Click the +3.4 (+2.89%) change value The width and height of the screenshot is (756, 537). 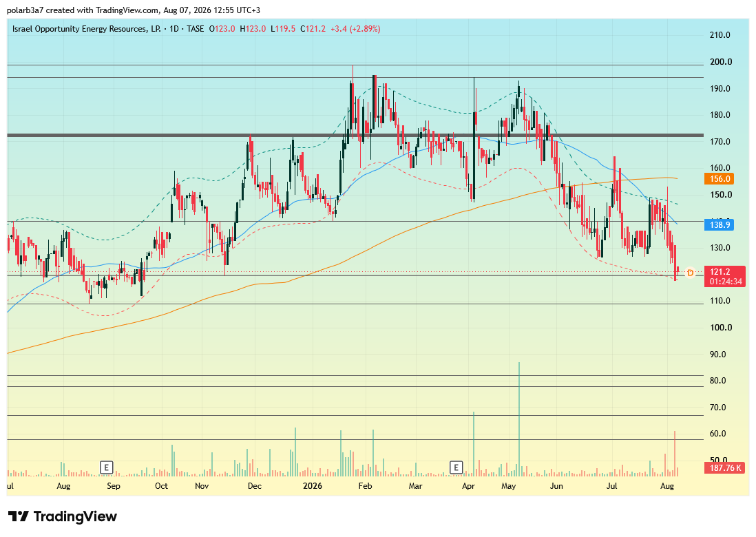click(355, 29)
